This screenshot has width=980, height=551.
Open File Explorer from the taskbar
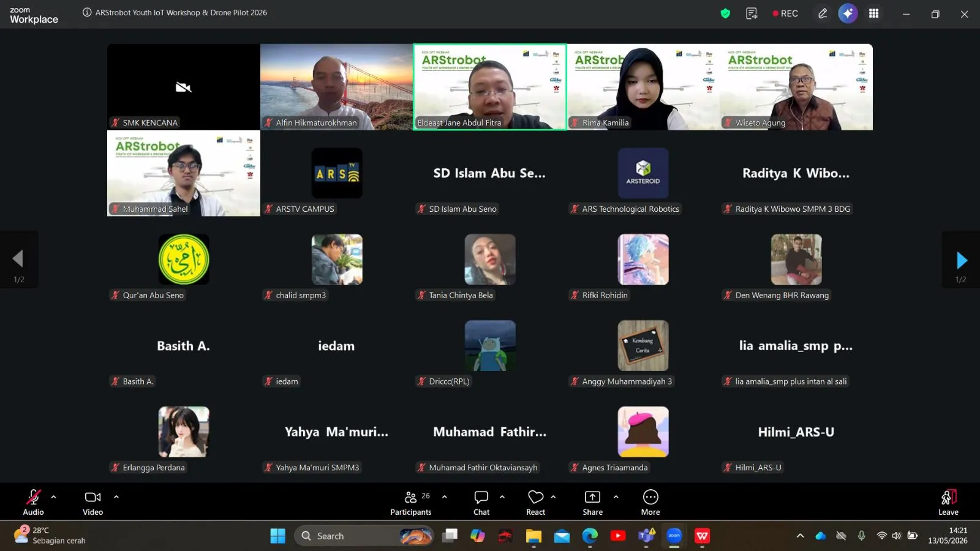pyautogui.click(x=533, y=536)
